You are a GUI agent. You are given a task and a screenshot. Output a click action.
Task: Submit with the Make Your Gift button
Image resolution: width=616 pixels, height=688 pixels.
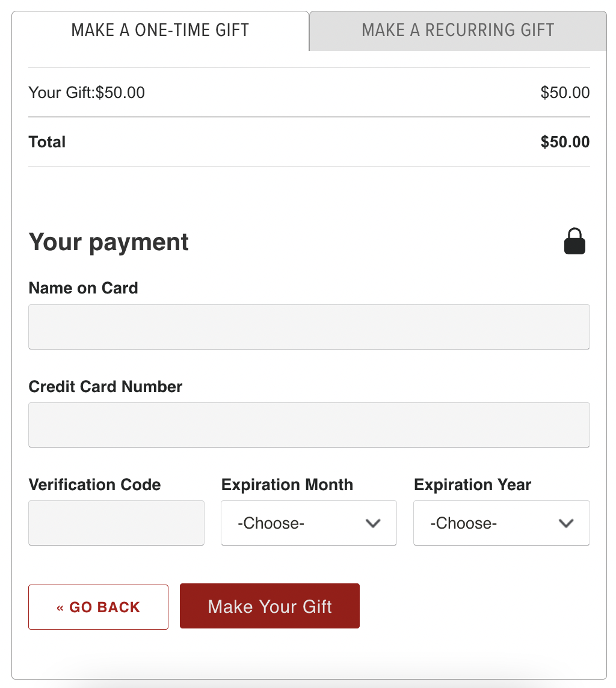point(269,606)
